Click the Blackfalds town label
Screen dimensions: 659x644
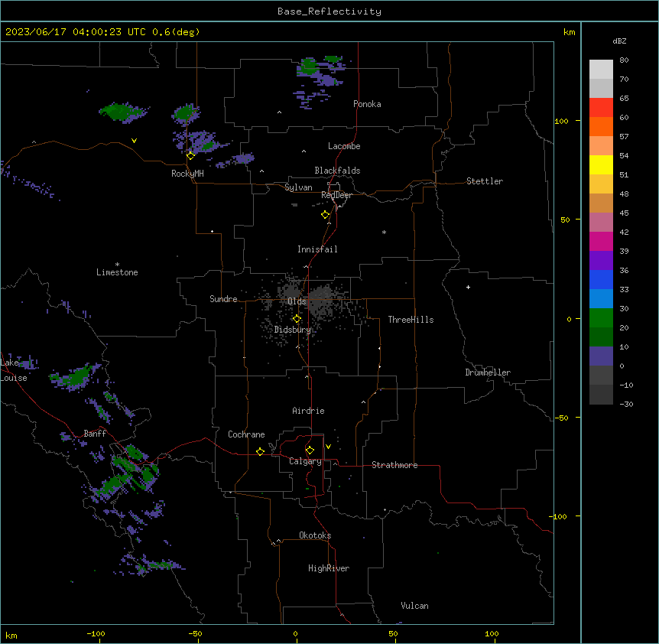[x=337, y=171]
